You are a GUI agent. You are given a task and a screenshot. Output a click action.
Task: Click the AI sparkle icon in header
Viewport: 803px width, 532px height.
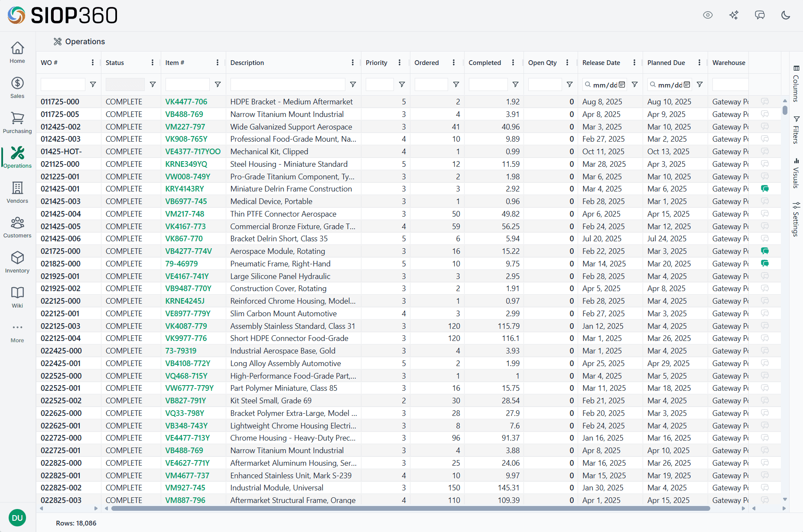click(x=734, y=15)
